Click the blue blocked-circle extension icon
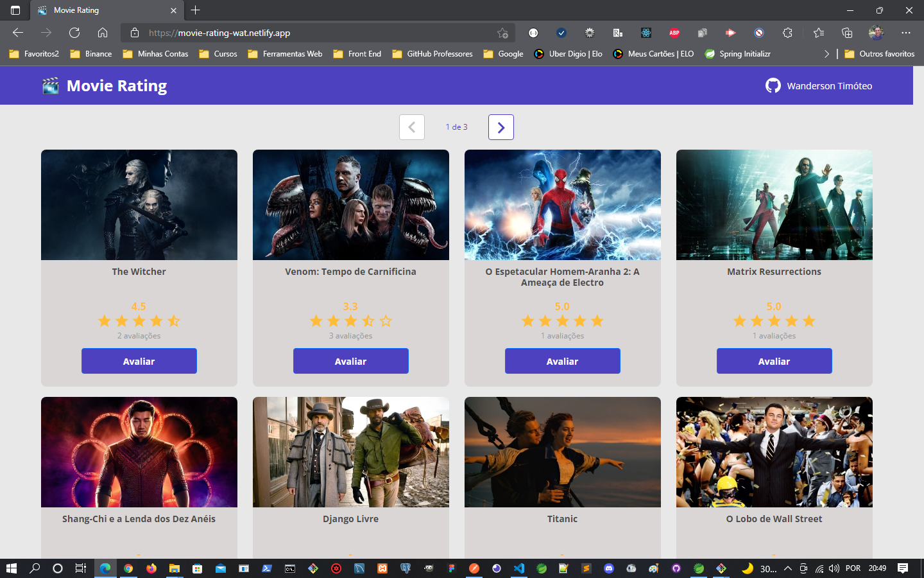 tap(759, 33)
